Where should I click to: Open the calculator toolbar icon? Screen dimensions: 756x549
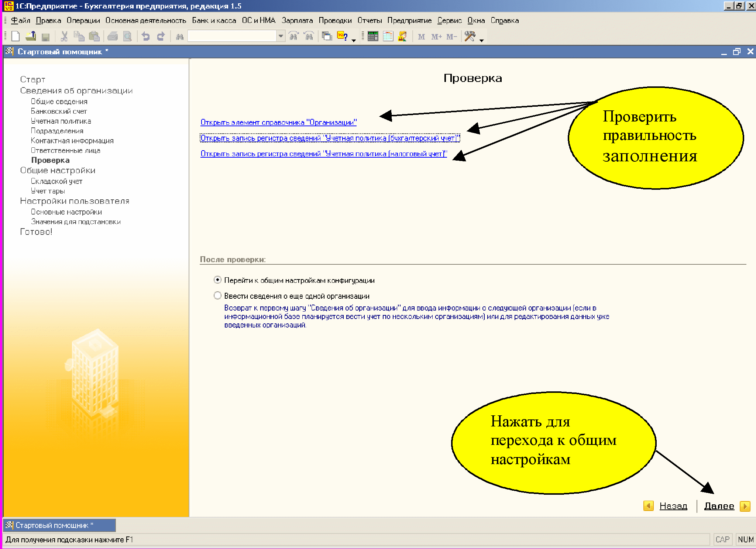pos(373,36)
